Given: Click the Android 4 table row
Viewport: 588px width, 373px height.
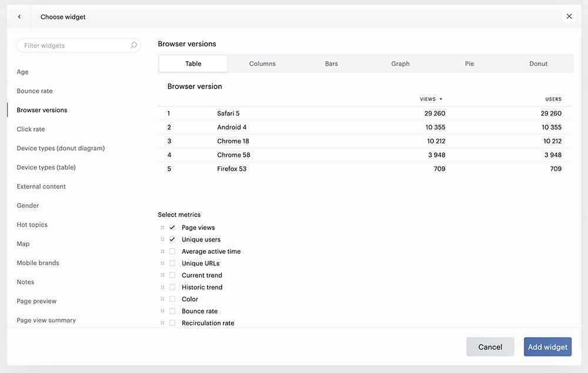Looking at the screenshot, I should pyautogui.click(x=365, y=127).
